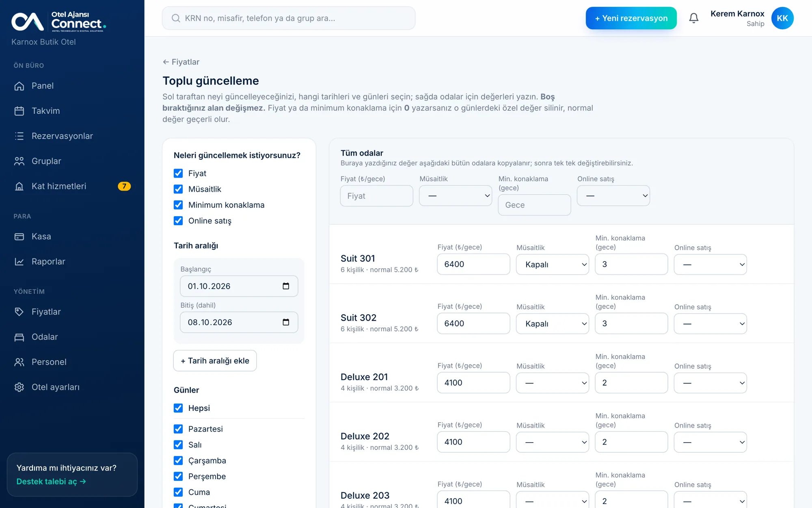
Task: Open Tüm odalar Müsaitlik dropdown
Action: coord(456,196)
